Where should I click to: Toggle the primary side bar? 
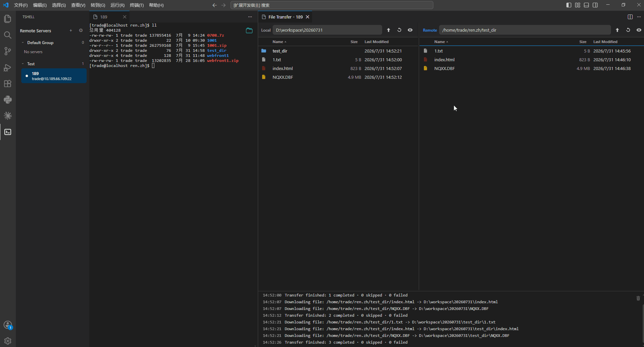[569, 5]
